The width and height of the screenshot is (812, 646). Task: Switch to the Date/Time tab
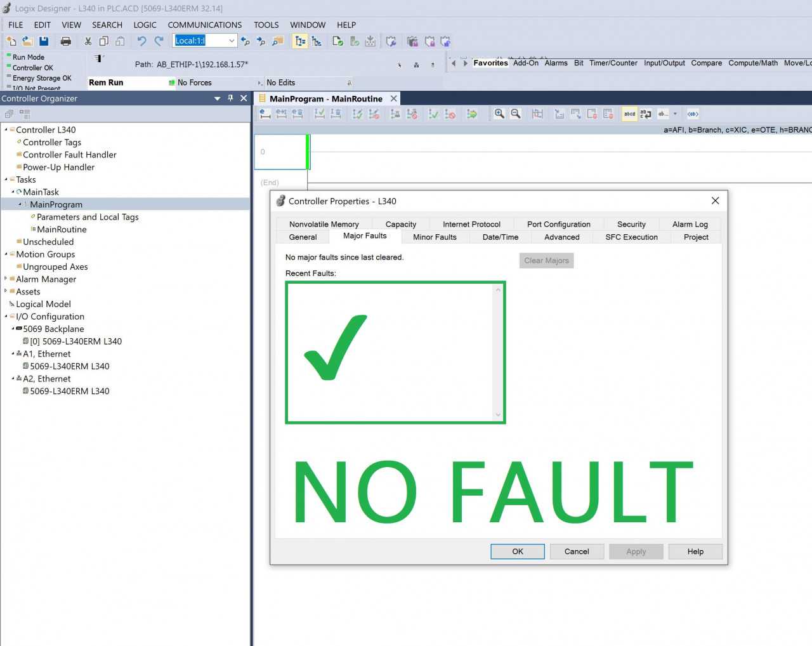pyautogui.click(x=501, y=237)
